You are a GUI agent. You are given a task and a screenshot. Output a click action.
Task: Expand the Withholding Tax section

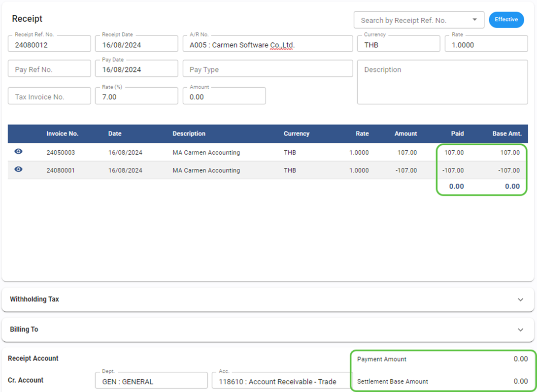coord(520,299)
